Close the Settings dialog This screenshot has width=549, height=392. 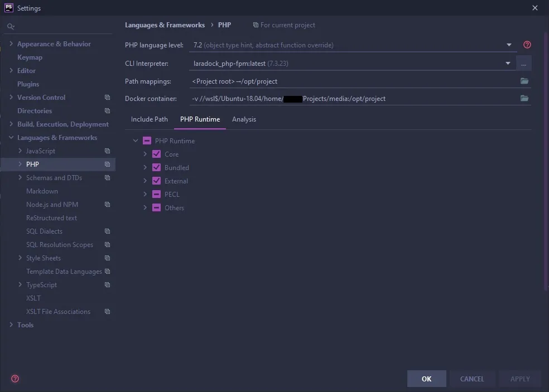534,8
